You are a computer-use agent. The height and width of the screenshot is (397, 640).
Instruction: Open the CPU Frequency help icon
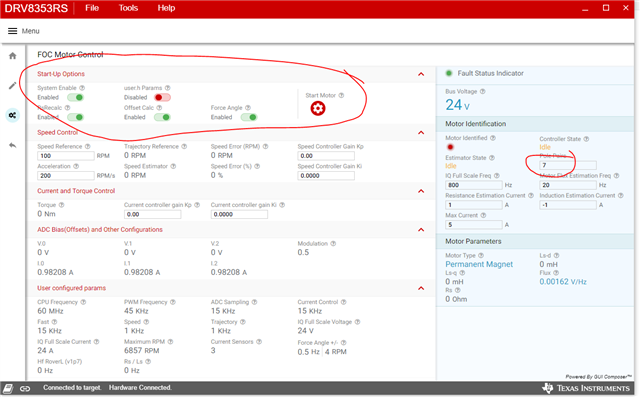pyautogui.click(x=83, y=302)
